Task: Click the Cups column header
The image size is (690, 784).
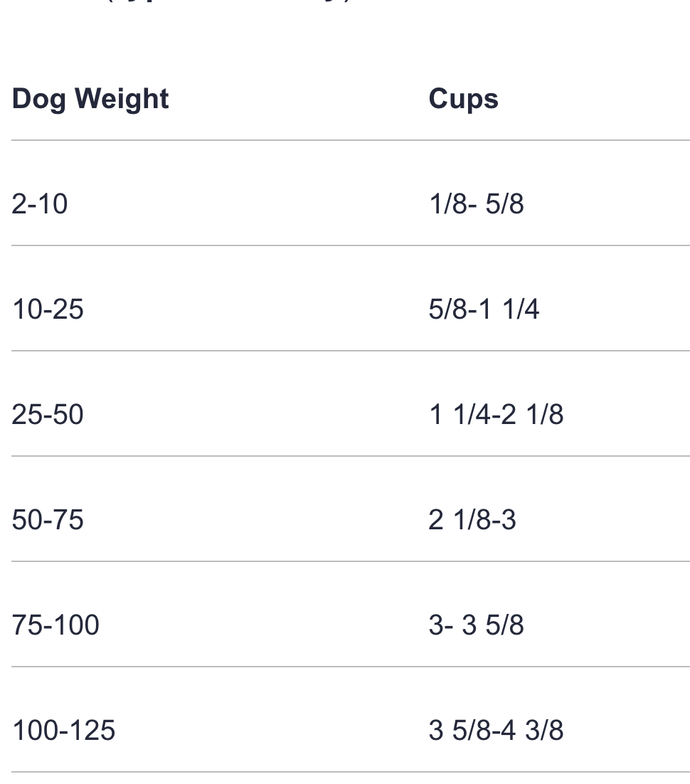Action: tap(463, 99)
